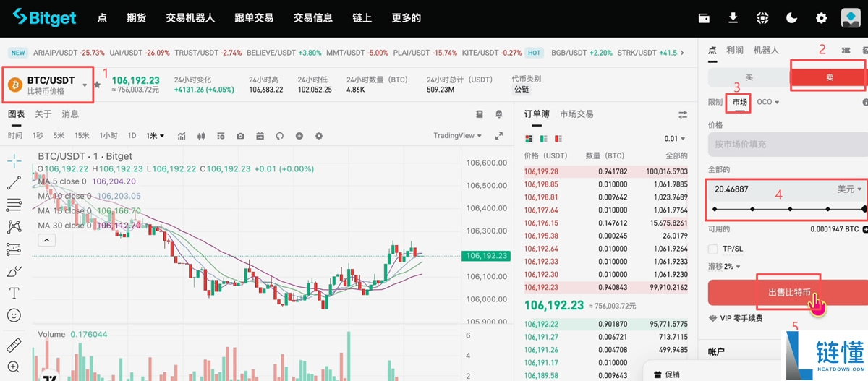Select the trend line drawing tool
The width and height of the screenshot is (868, 381).
(14, 183)
